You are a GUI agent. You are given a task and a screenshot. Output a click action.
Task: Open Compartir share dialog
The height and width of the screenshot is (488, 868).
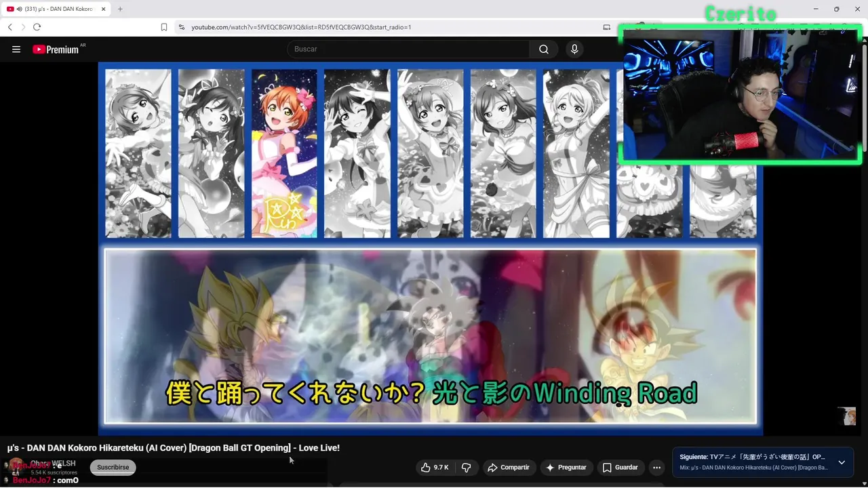[509, 468]
